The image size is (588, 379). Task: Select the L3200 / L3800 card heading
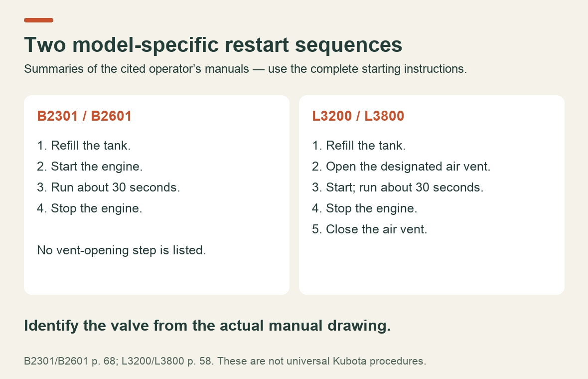pos(358,116)
